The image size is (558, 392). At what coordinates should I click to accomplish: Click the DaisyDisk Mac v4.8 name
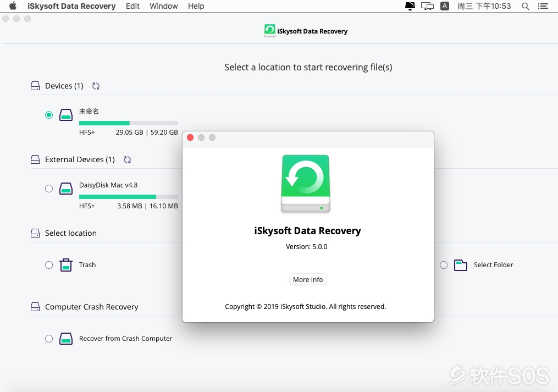pyautogui.click(x=108, y=185)
